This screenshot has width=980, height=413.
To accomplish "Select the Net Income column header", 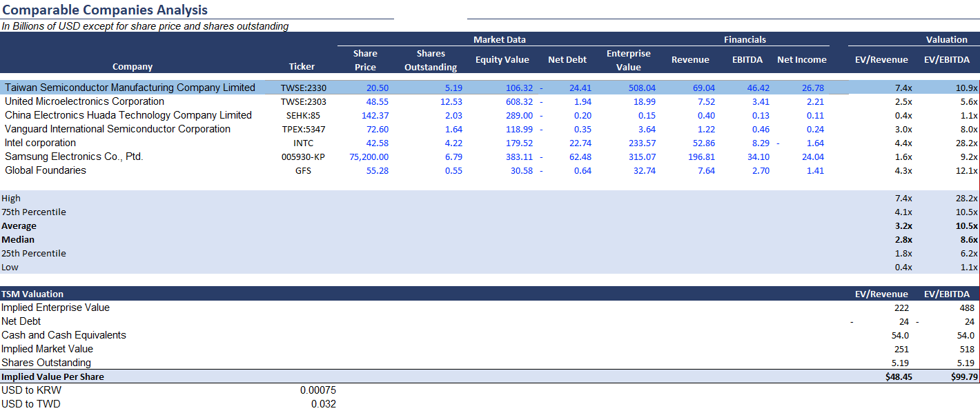I will point(801,60).
